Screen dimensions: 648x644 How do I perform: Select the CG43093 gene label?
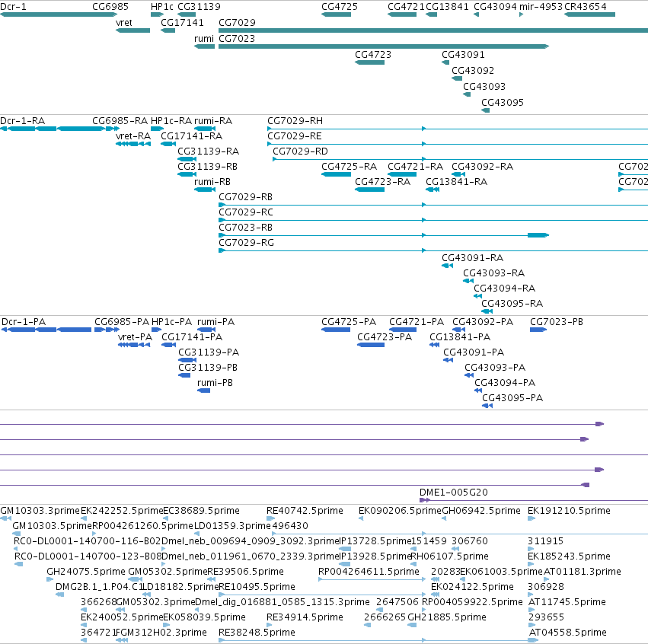pos(484,87)
